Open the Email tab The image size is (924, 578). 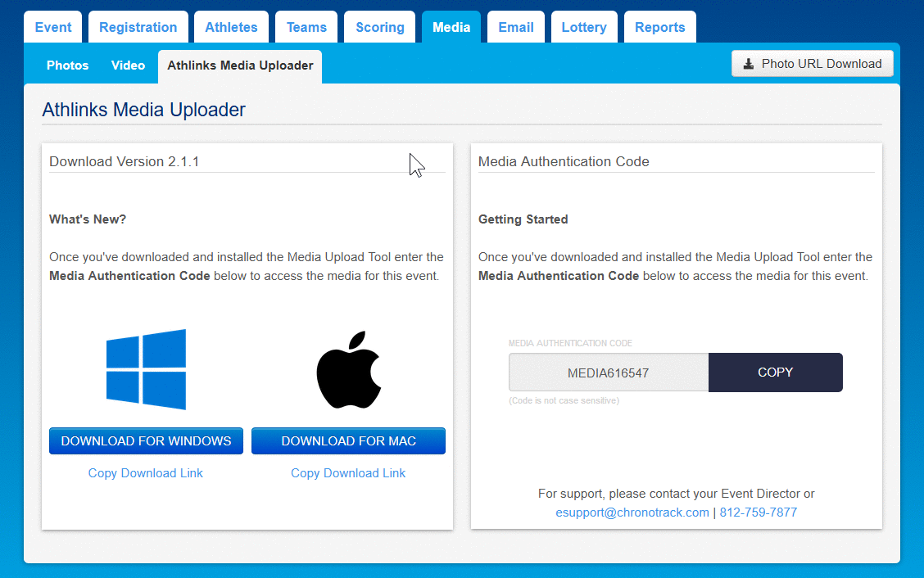pos(516,27)
